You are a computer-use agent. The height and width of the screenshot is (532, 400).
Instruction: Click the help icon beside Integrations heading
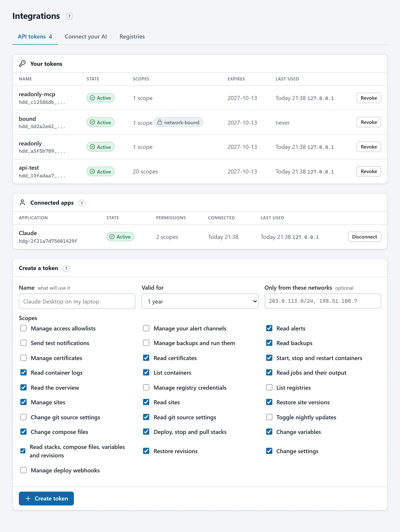tap(69, 16)
